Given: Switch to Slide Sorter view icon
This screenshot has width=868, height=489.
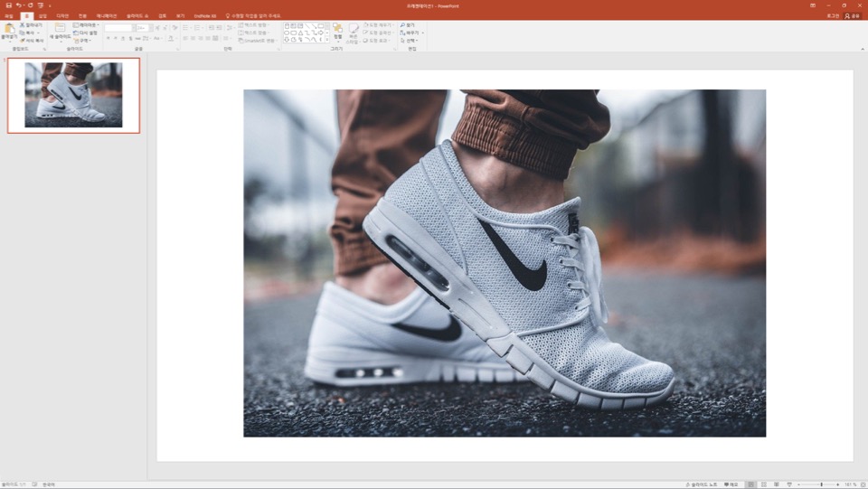Looking at the screenshot, I should (763, 484).
